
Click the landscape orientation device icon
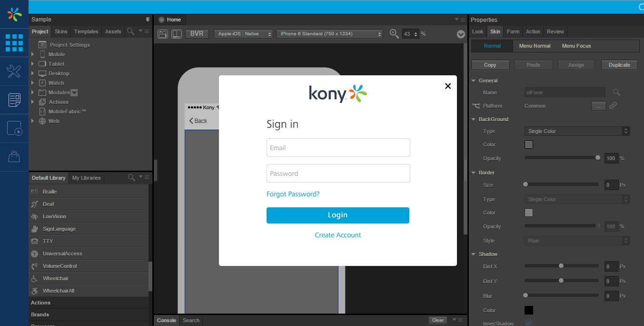tap(163, 34)
